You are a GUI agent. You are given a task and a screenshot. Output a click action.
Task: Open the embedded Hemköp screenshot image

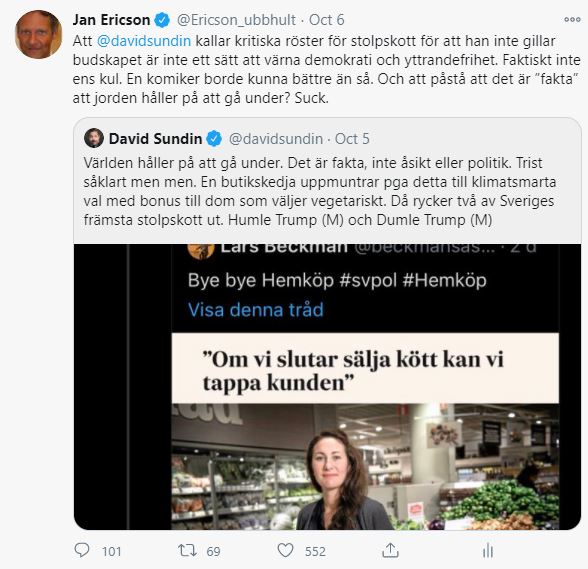tap(327, 387)
